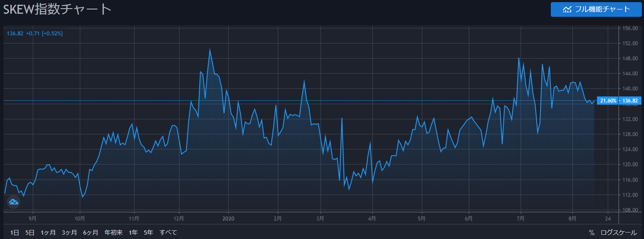Viewport: 644px width, 239px height.
Task: Select the すべて all-time range
Action: click(x=168, y=233)
